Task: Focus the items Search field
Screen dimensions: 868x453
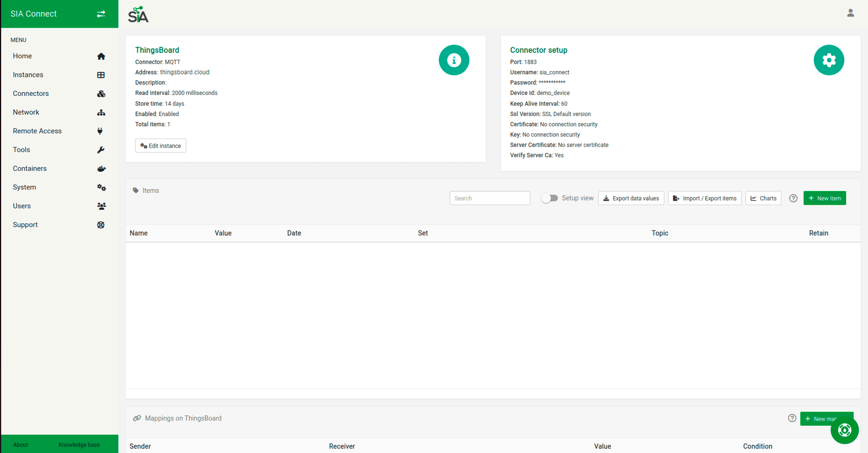Action: tap(490, 198)
